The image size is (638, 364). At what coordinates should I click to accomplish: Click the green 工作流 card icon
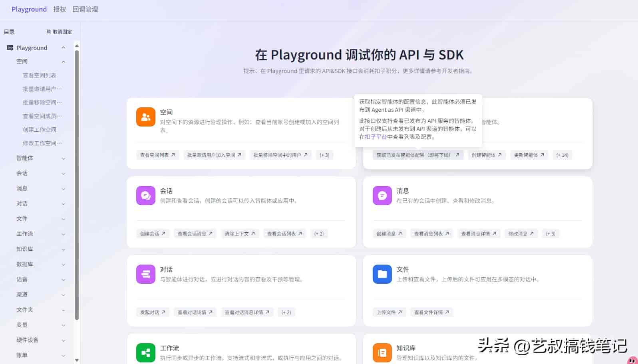(x=146, y=353)
